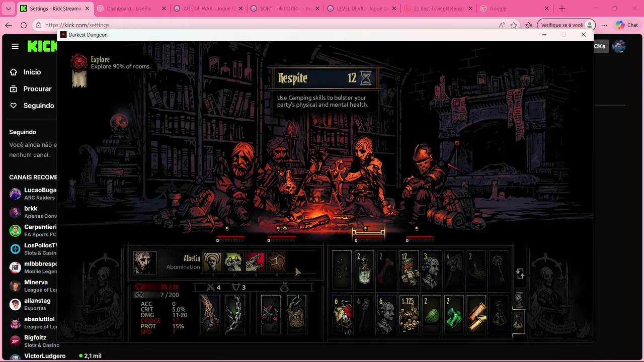The height and width of the screenshot is (362, 644).
Task: Switch to Dashboard - LivePix browser tab
Action: tap(132, 9)
